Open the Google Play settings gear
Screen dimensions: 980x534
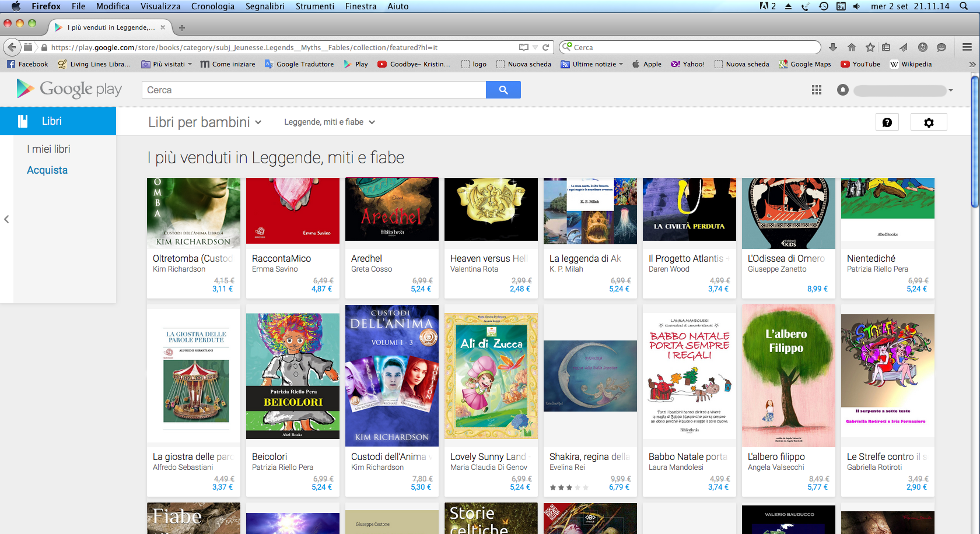coord(929,122)
